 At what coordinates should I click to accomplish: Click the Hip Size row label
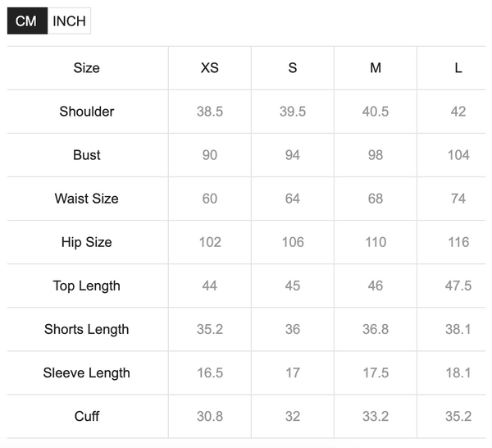pos(87,242)
